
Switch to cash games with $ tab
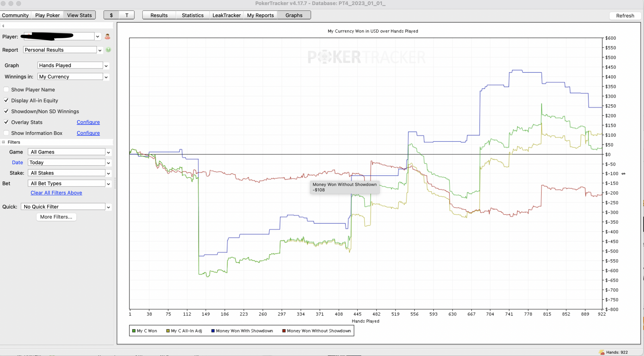coord(111,15)
